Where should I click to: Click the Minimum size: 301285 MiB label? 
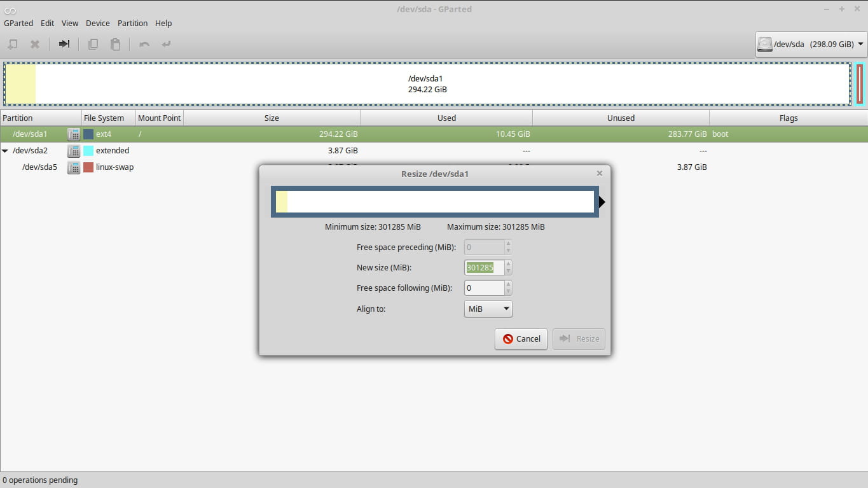(x=373, y=227)
